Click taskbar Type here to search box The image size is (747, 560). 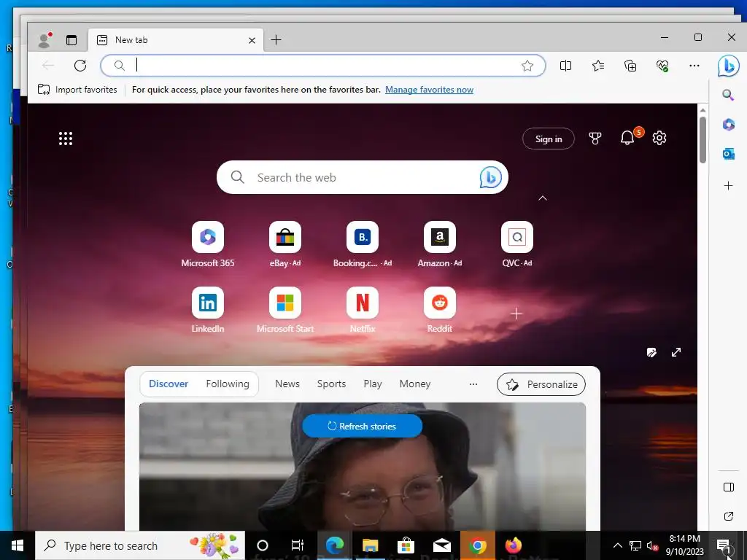140,545
